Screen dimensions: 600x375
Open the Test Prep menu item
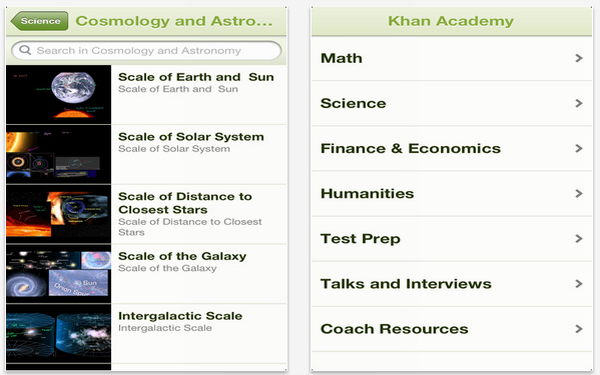click(452, 239)
